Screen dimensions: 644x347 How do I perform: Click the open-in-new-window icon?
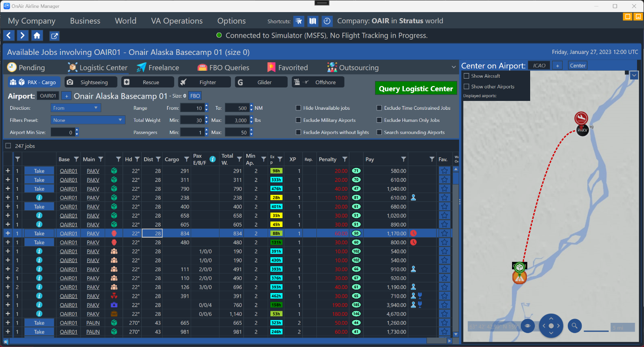coord(54,36)
